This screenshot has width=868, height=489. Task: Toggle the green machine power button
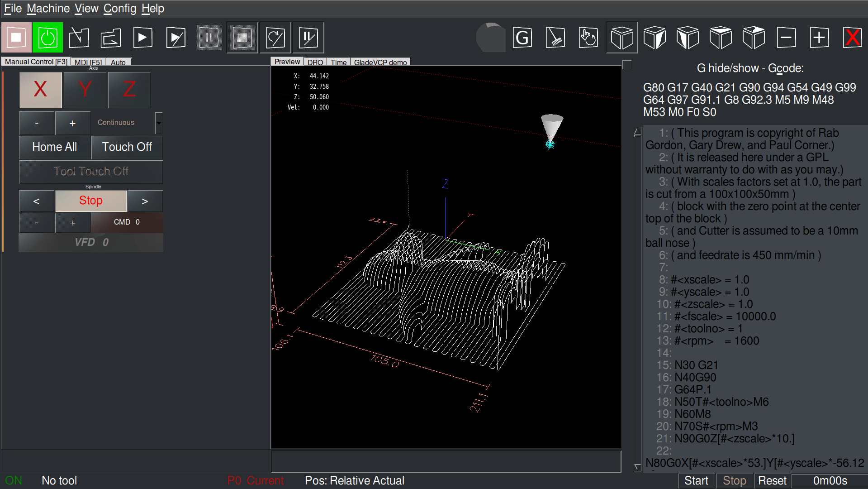[x=47, y=38]
